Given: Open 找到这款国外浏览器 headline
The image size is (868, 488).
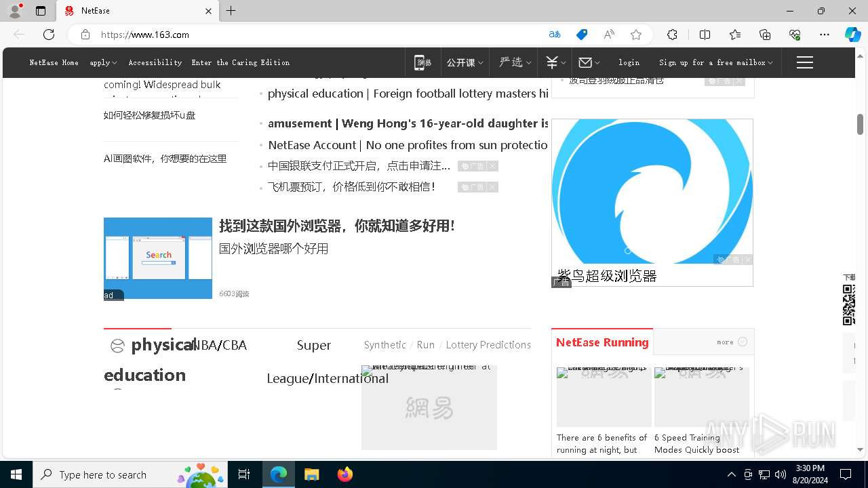Looking at the screenshot, I should (337, 226).
